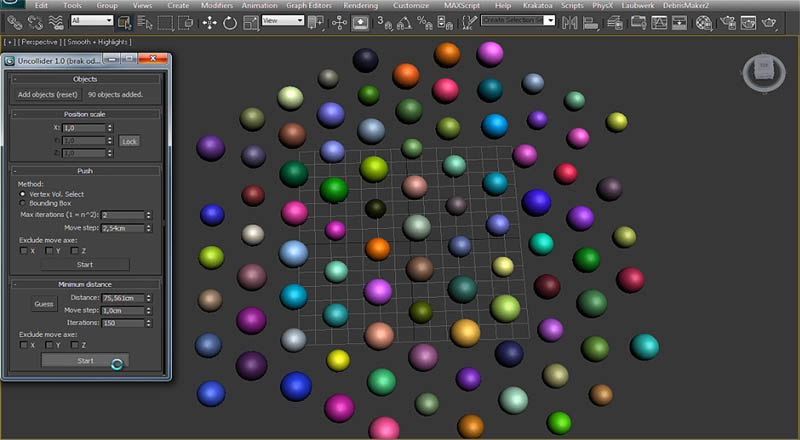Screen dimensions: 800x440
Task: Expand the View reference coordinate dropdown
Action: 284,21
